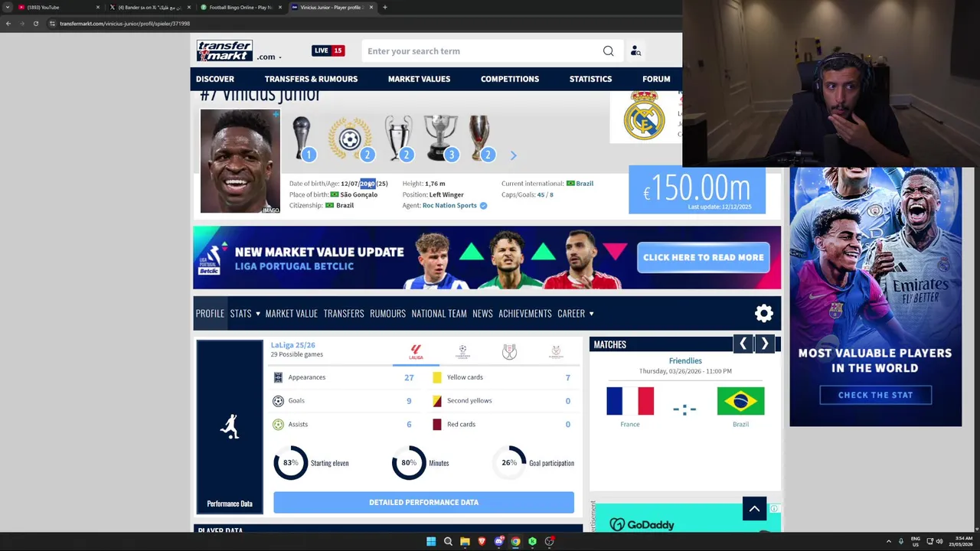This screenshot has height=551, width=980.
Task: Click the Brazil current international link
Action: click(585, 184)
